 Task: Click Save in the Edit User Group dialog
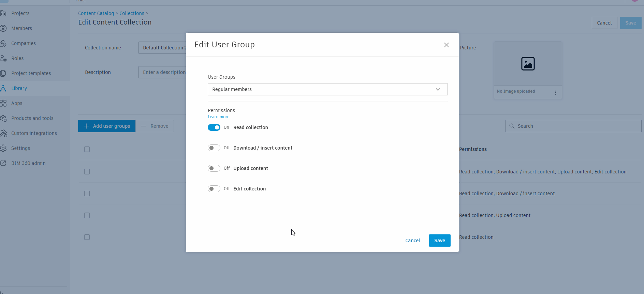pyautogui.click(x=439, y=241)
